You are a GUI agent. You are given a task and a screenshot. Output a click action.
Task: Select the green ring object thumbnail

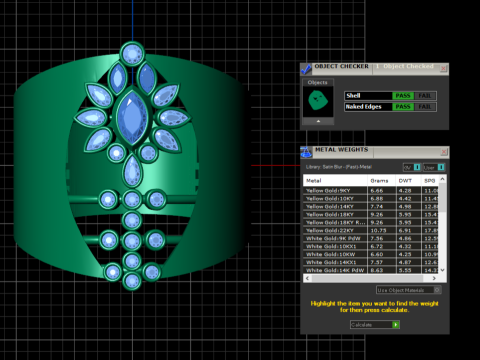pyautogui.click(x=318, y=101)
